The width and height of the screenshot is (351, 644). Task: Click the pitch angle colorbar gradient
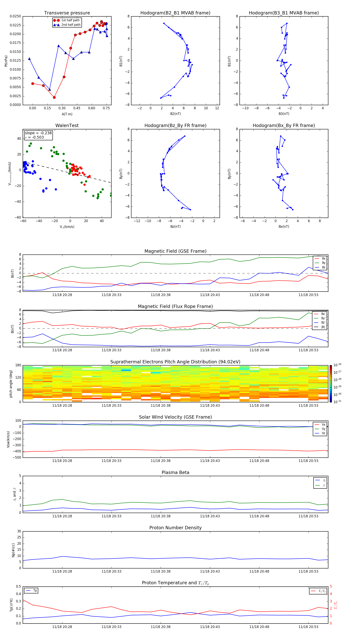tap(331, 384)
